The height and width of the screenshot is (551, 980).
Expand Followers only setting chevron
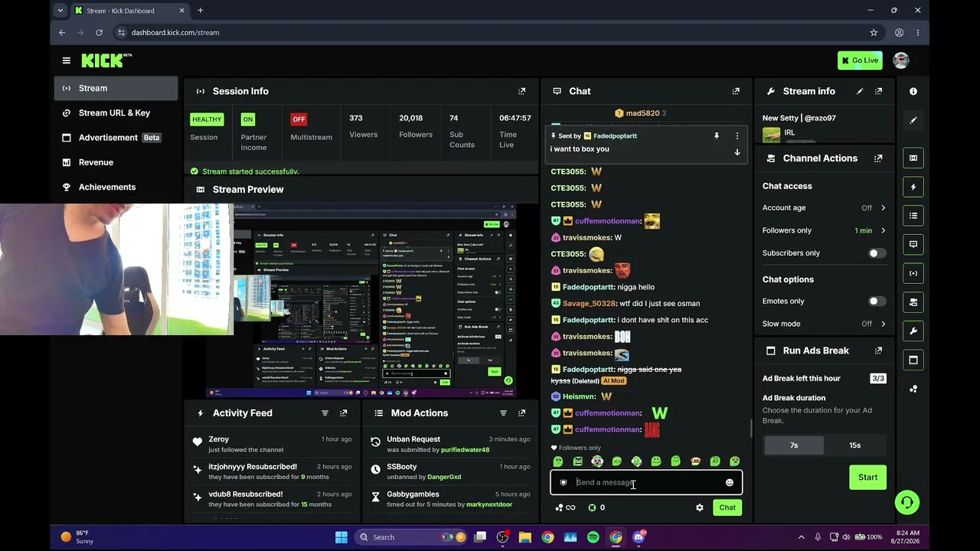[883, 230]
